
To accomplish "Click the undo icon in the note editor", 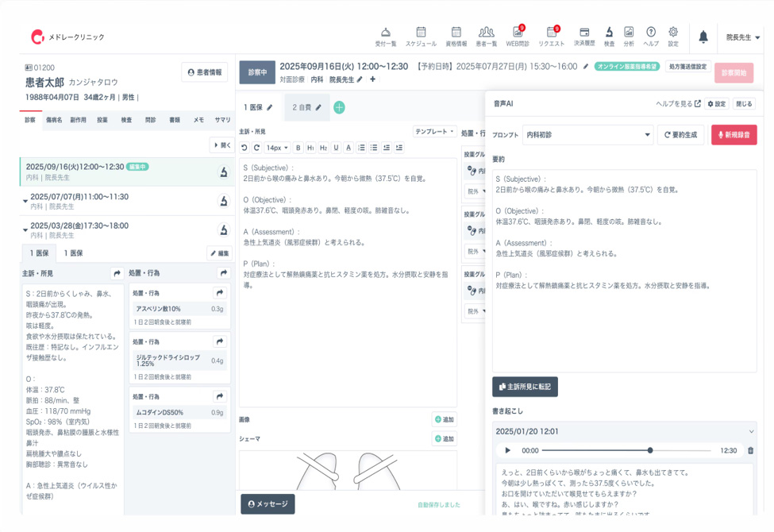I will click(x=245, y=147).
